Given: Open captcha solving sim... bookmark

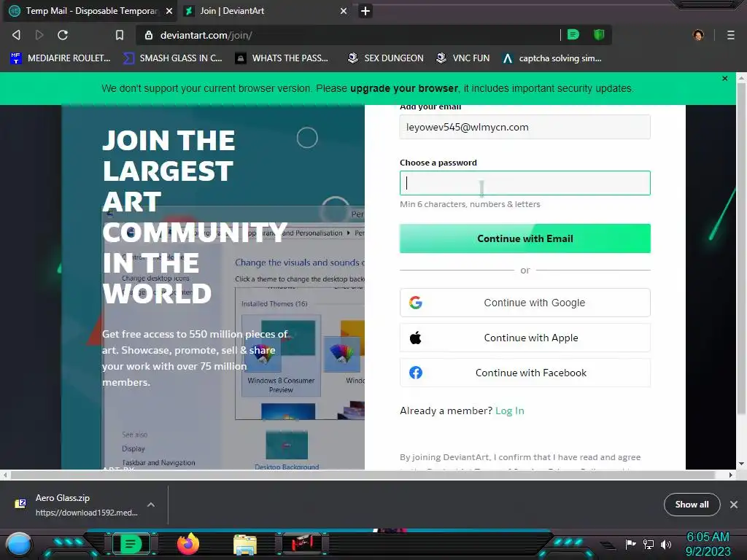Looking at the screenshot, I should [552, 58].
